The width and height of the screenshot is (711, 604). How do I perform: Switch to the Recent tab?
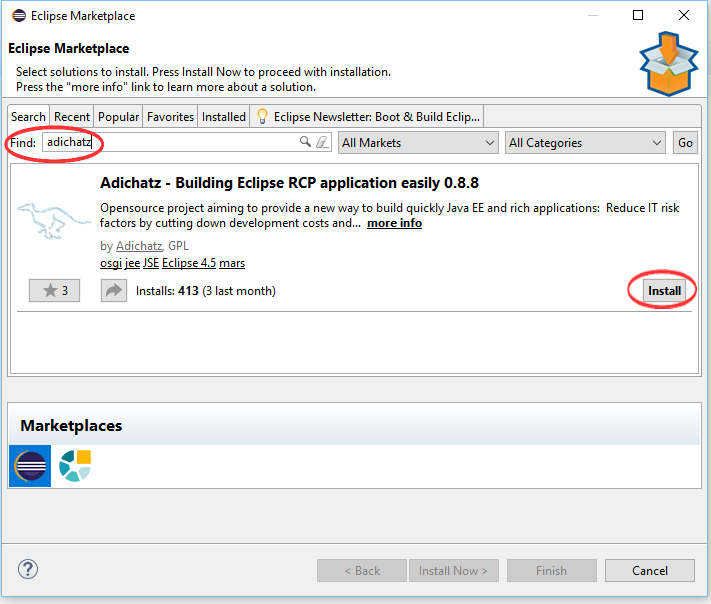coord(72,117)
